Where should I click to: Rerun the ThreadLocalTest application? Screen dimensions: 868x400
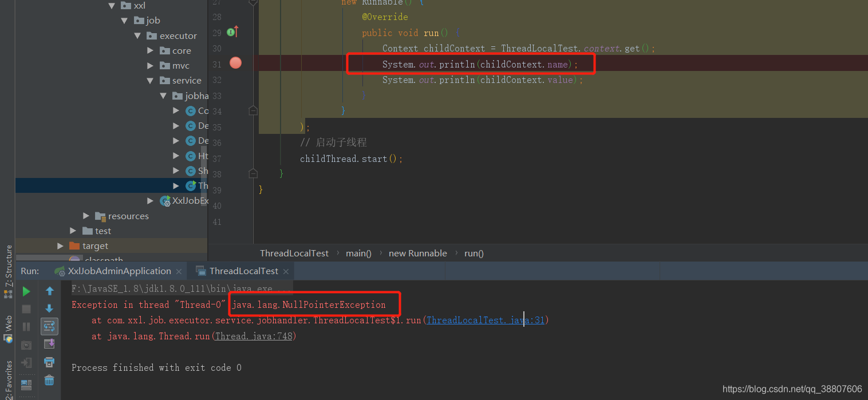click(26, 291)
